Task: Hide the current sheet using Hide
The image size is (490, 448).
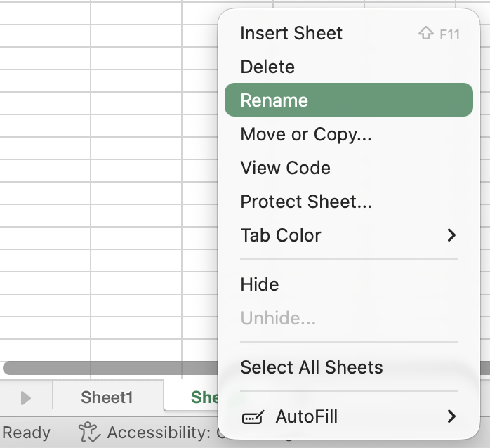Action: click(260, 284)
